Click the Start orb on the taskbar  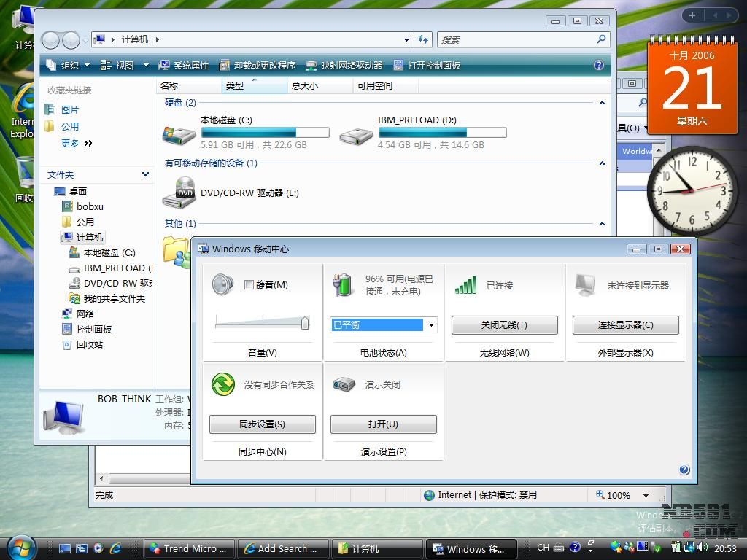click(x=20, y=547)
